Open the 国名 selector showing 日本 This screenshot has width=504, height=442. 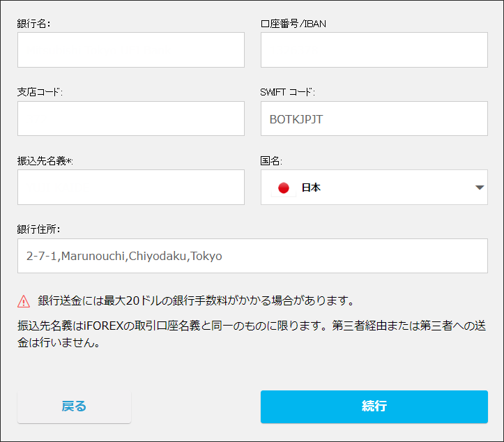[374, 188]
